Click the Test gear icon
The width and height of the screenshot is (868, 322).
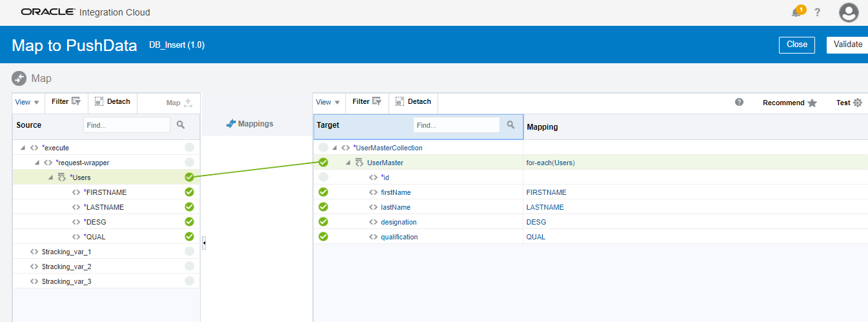858,103
